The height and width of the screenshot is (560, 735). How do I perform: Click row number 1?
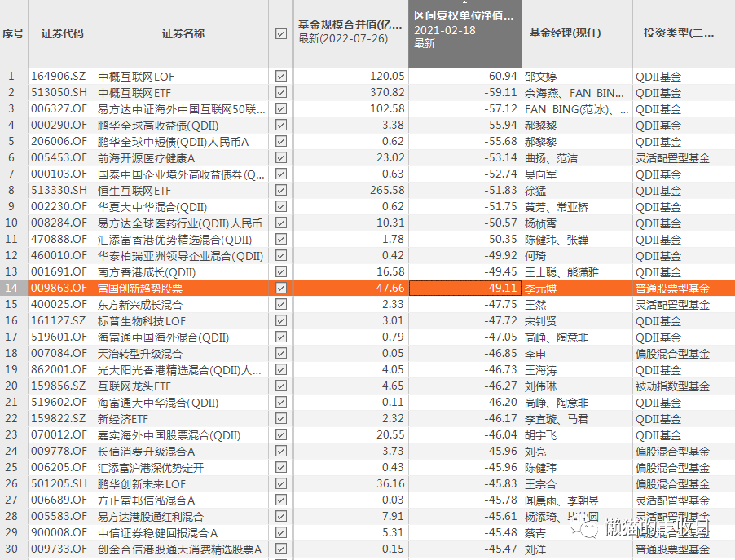tap(11, 76)
